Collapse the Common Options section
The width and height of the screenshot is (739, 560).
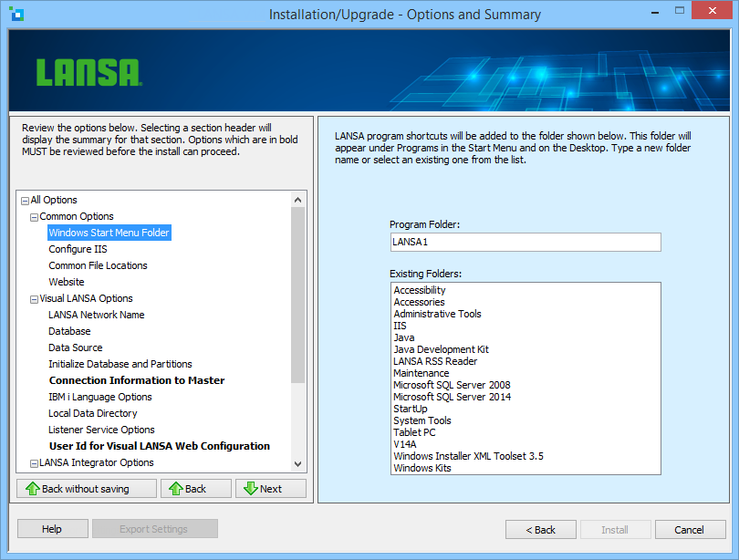(x=34, y=218)
